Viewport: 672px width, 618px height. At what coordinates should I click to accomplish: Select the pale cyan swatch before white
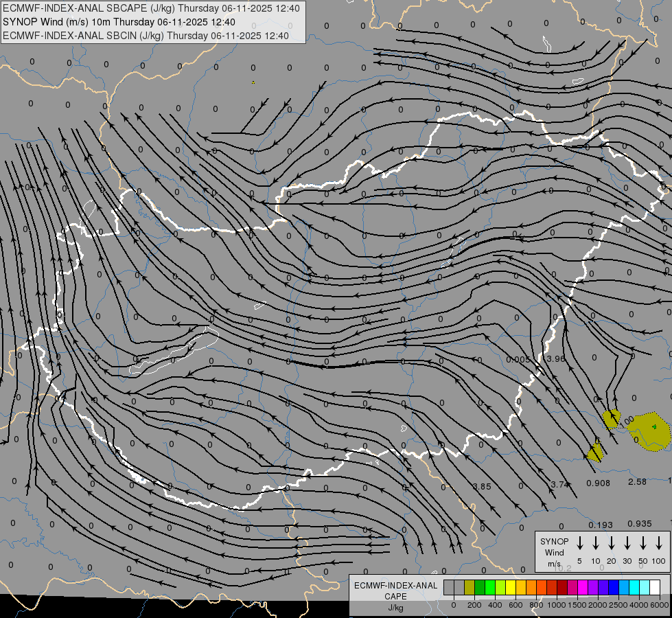645,587
